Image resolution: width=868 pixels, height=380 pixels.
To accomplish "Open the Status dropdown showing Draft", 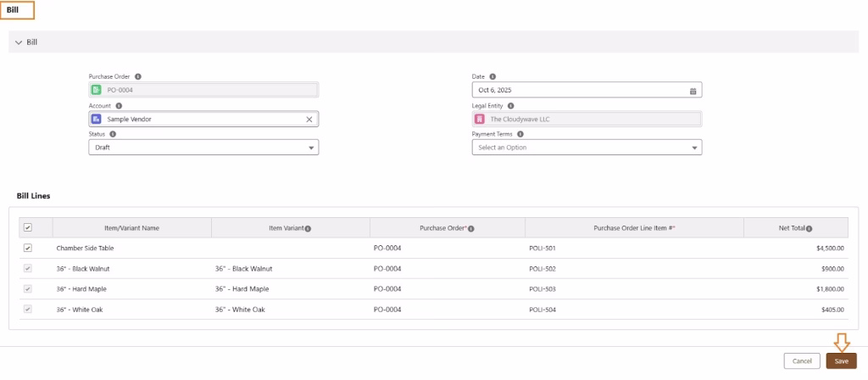I will pyautogui.click(x=203, y=148).
